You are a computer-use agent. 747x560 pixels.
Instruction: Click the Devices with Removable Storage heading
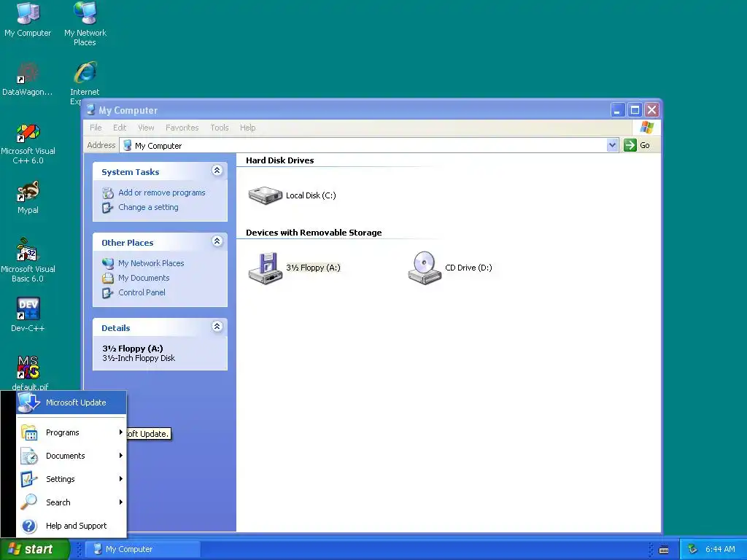(x=314, y=233)
